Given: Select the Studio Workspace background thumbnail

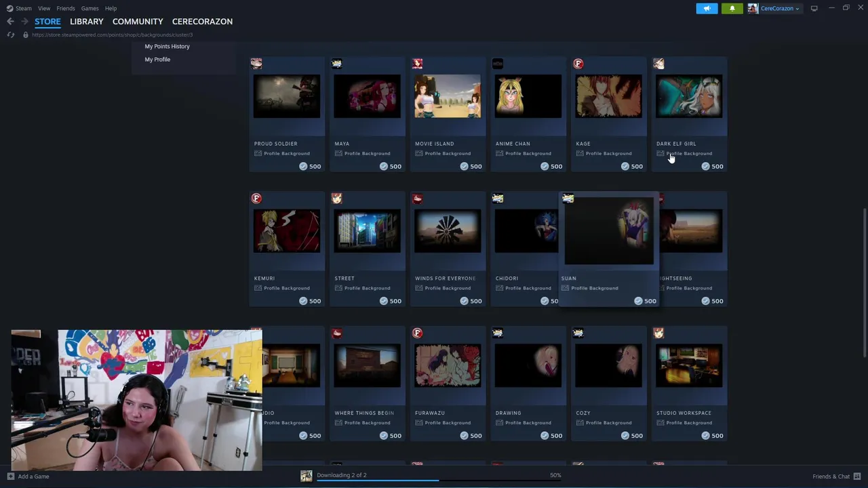Looking at the screenshot, I should point(689,366).
